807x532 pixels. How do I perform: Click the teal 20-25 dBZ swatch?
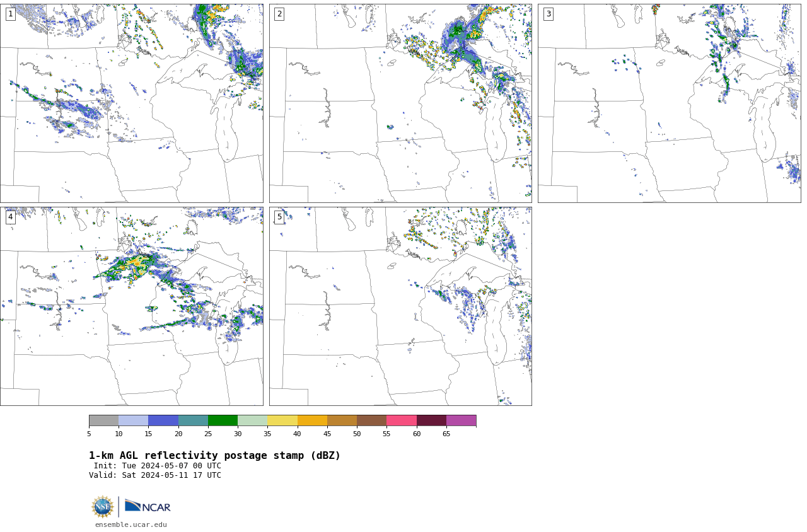[x=193, y=420]
